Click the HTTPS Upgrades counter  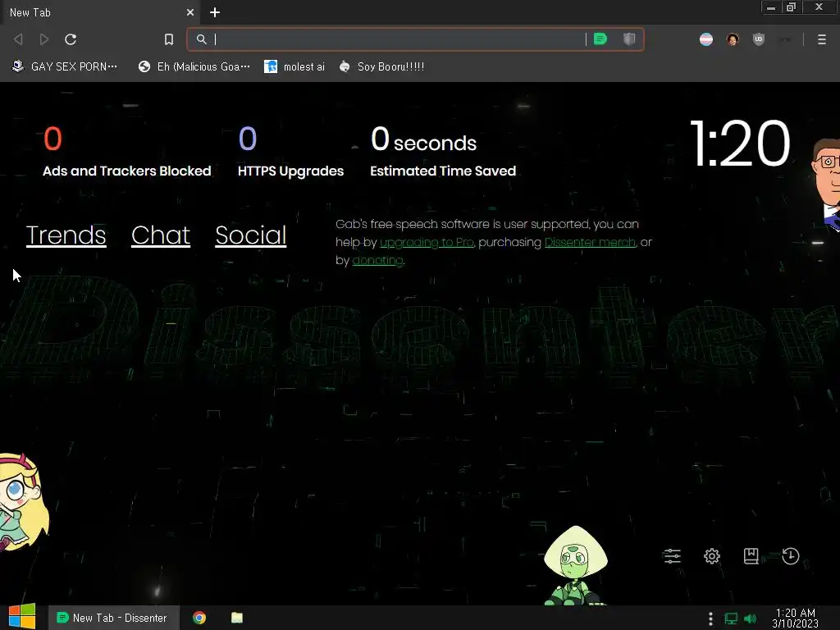(291, 152)
